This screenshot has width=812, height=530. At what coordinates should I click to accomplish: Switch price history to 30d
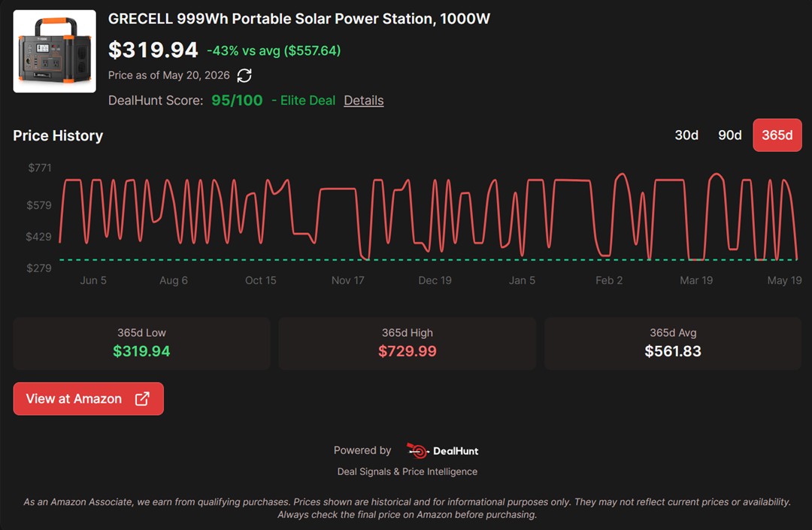tap(686, 135)
